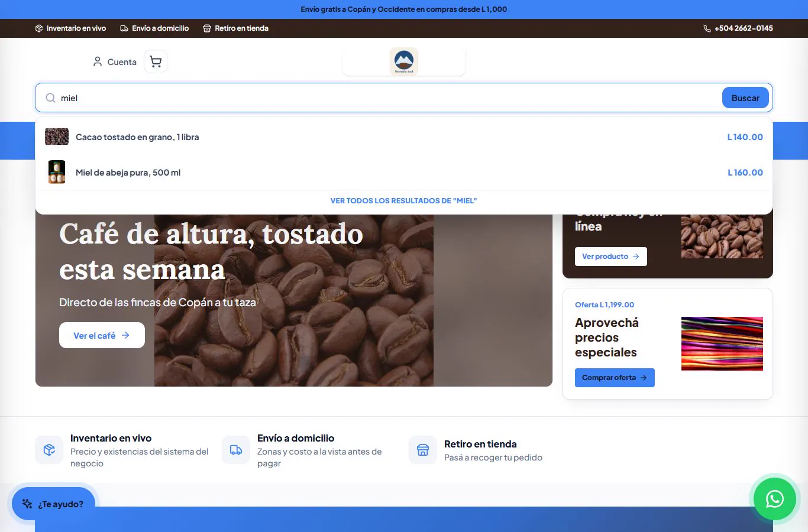Screen dimensions: 808x532
Task: Click the free shipping announcement banner text
Action: tap(403, 9)
